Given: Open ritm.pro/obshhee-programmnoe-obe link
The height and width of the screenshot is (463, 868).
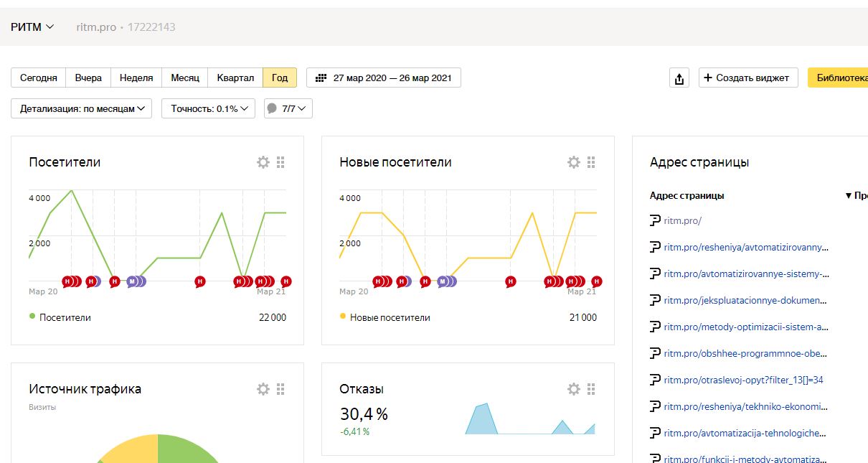Looking at the screenshot, I should click(x=746, y=353).
